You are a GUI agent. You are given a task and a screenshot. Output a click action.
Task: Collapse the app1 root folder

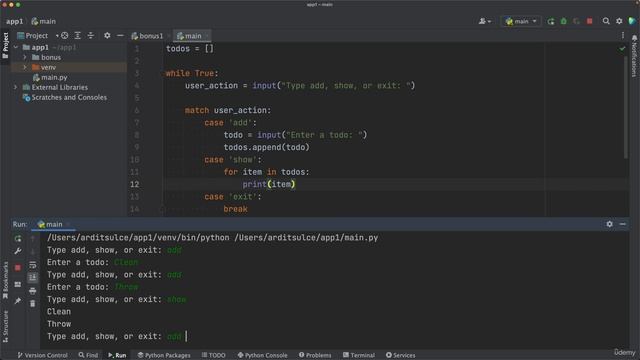tap(16, 47)
